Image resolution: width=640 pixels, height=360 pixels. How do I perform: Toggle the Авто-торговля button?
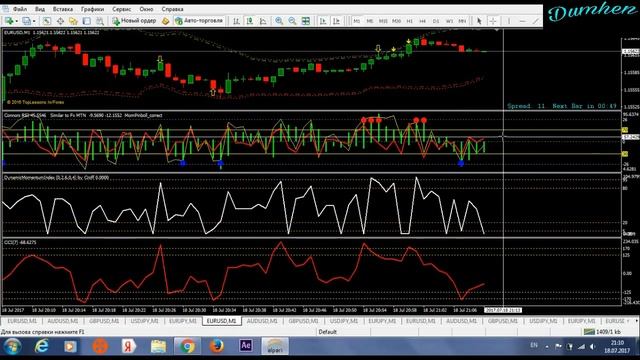(199, 21)
